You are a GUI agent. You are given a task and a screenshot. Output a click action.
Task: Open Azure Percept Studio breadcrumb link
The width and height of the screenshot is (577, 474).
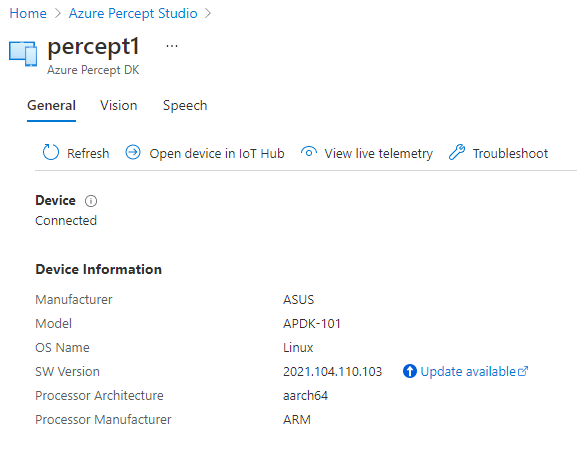[x=133, y=14]
